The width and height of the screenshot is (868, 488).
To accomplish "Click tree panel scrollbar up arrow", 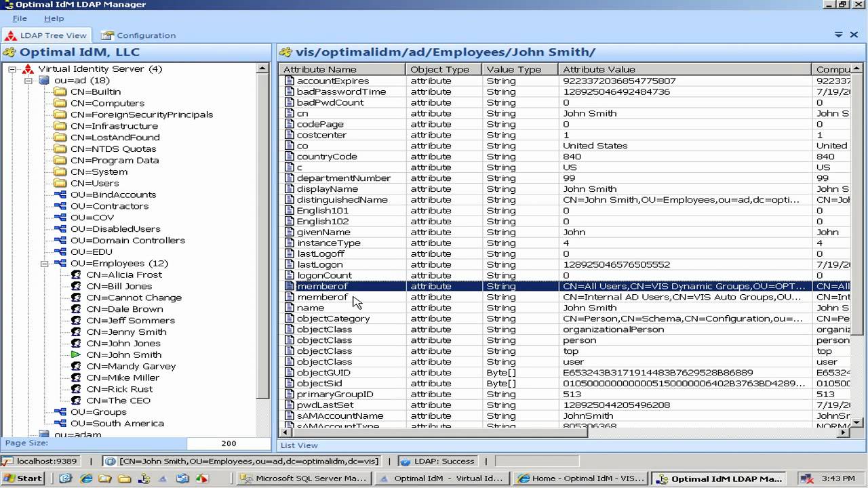I will point(262,69).
